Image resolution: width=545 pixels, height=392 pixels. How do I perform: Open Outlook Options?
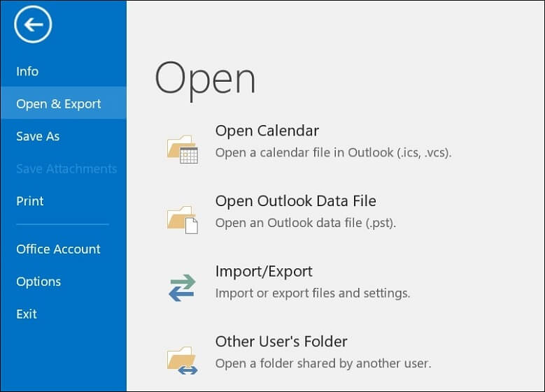point(63,281)
